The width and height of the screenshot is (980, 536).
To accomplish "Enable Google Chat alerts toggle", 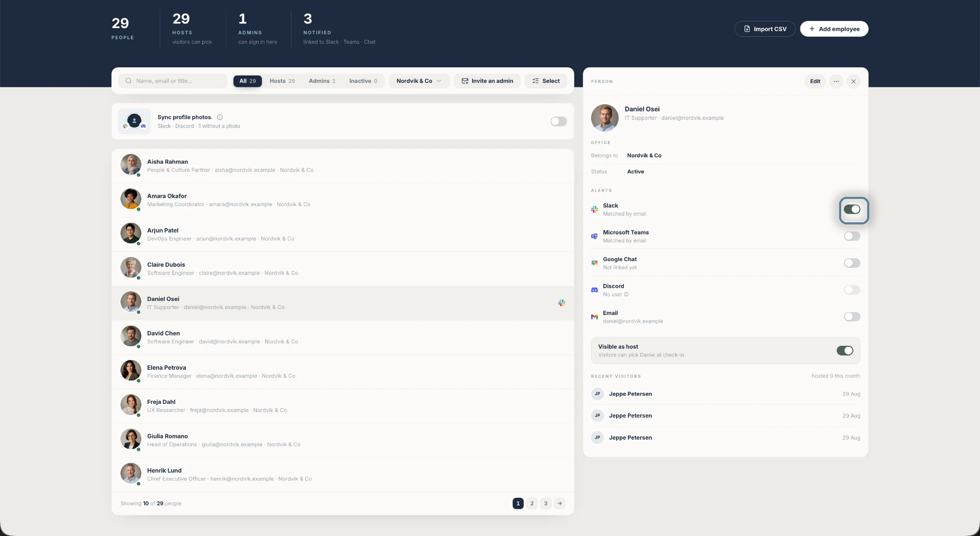I will [852, 263].
